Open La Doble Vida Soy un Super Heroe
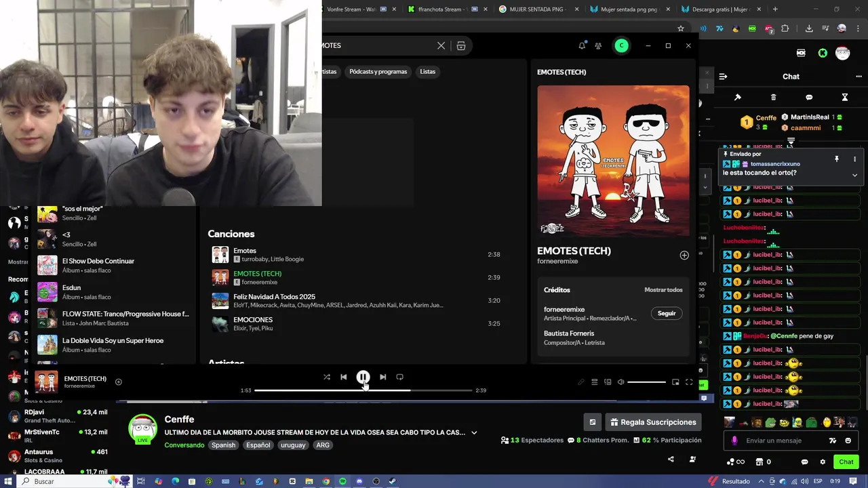Screen dimensions: 868x488 (x=114, y=344)
